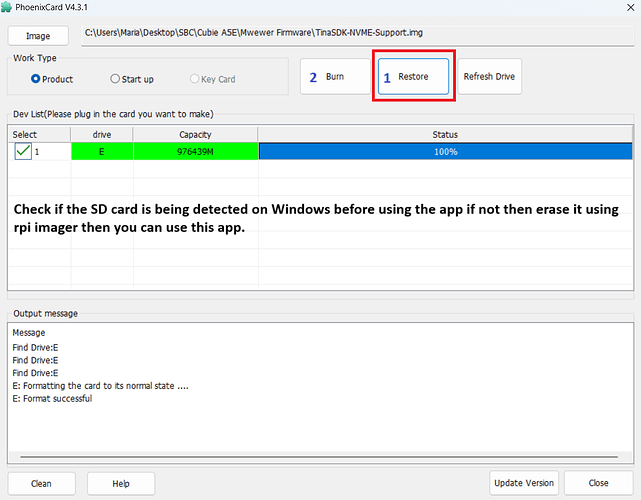641x500 pixels.
Task: Open the Image file browse button
Action: (x=38, y=36)
